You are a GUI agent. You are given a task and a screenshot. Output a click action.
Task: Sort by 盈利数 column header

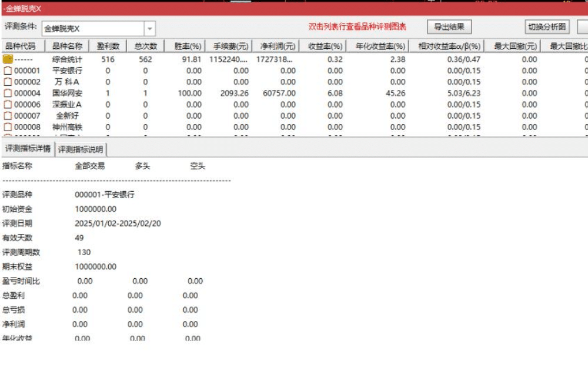coord(108,46)
